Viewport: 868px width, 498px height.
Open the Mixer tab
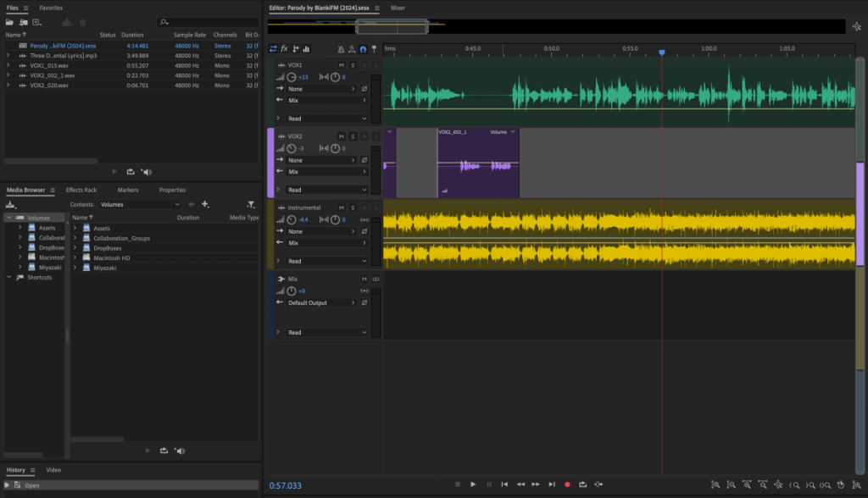396,8
